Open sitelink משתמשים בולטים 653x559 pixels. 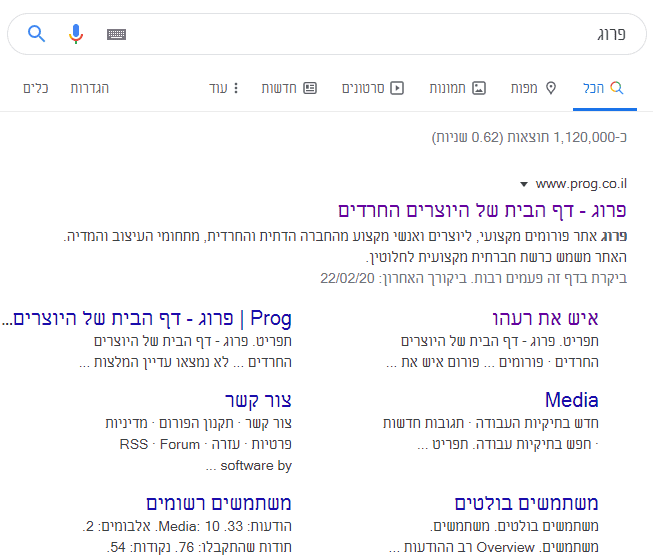coord(526,503)
